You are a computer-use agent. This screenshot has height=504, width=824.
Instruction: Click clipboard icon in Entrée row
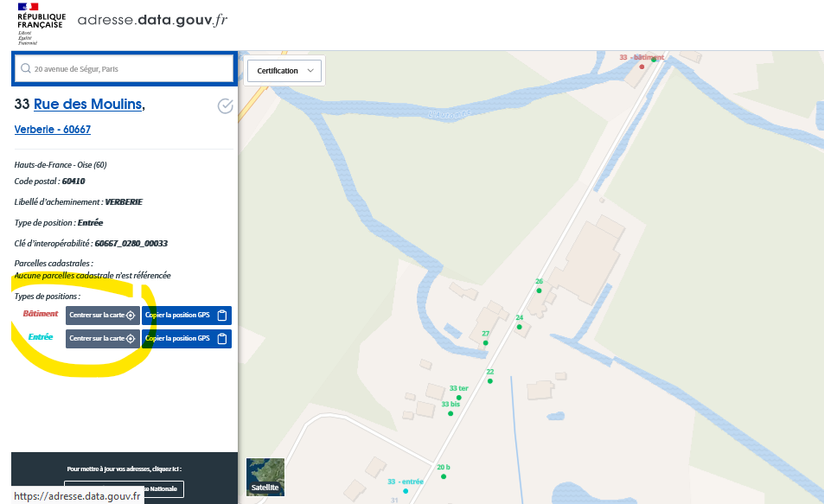click(222, 339)
